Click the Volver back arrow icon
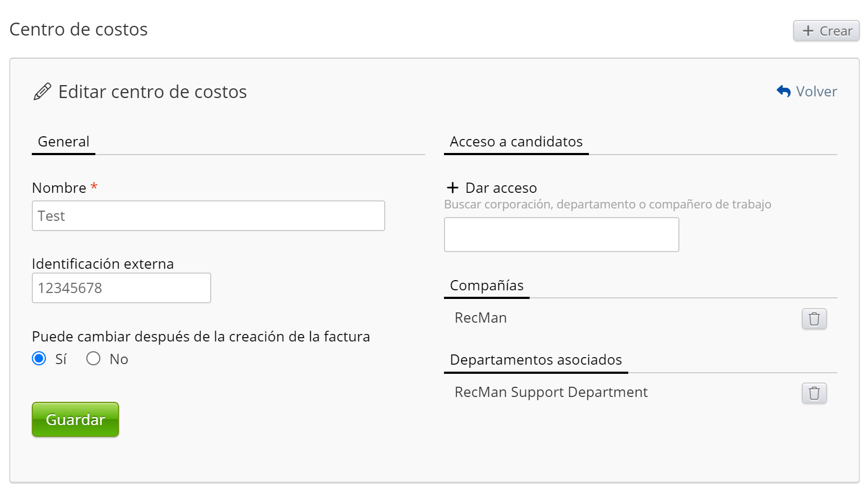Viewport: 868px width, 488px height. (x=783, y=92)
